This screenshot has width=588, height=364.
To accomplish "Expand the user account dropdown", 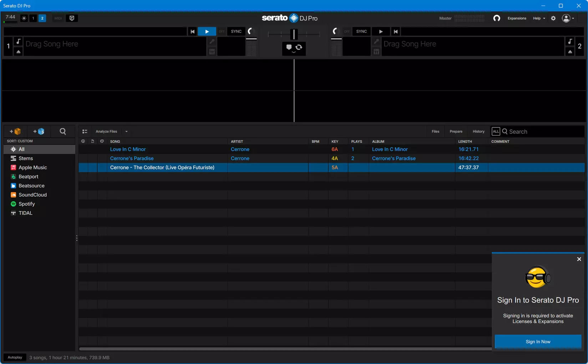I will [568, 18].
